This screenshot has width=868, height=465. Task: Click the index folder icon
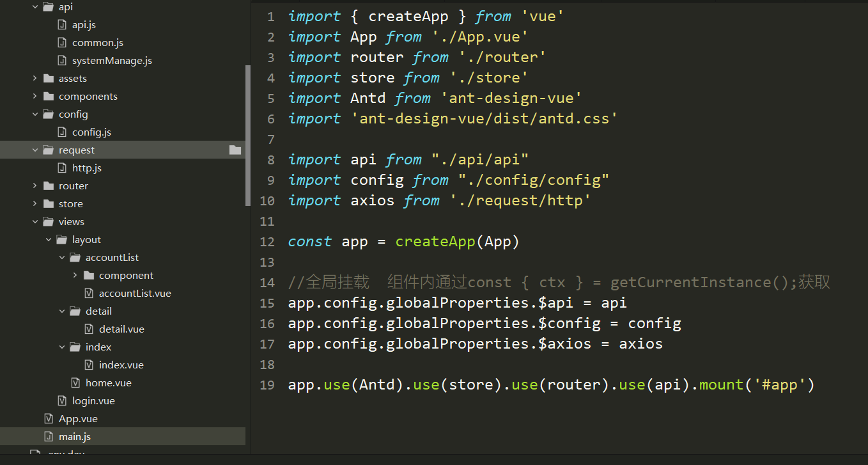point(75,347)
